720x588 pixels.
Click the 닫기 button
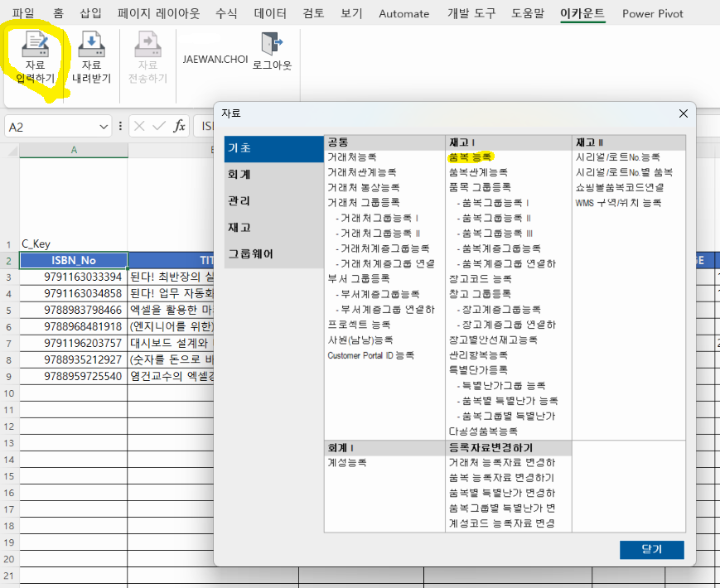tap(651, 549)
